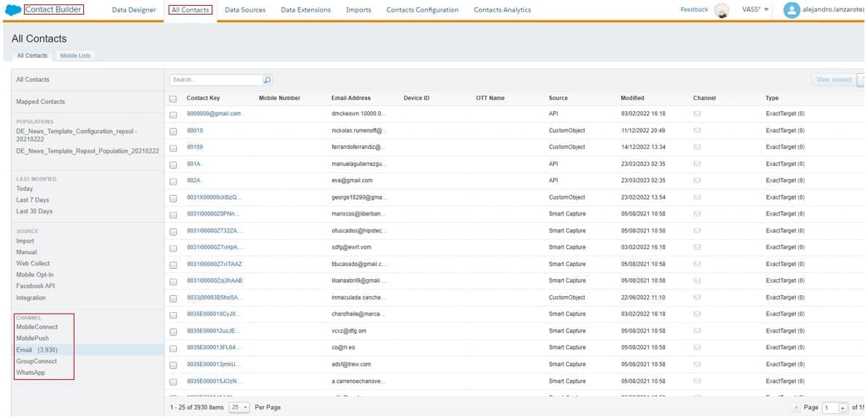Image resolution: width=868 pixels, height=418 pixels.
Task: Click email channel icon in 0000000@gmail.com row
Action: click(696, 114)
